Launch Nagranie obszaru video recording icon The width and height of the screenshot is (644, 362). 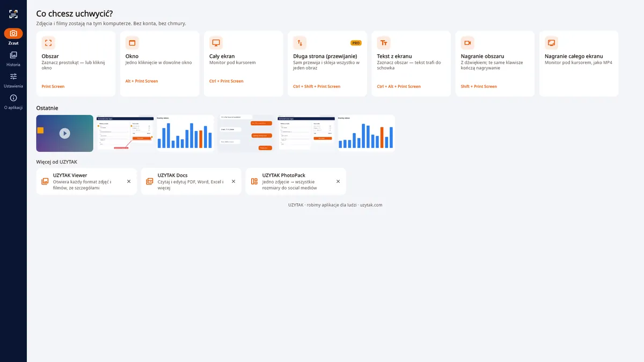click(x=467, y=43)
